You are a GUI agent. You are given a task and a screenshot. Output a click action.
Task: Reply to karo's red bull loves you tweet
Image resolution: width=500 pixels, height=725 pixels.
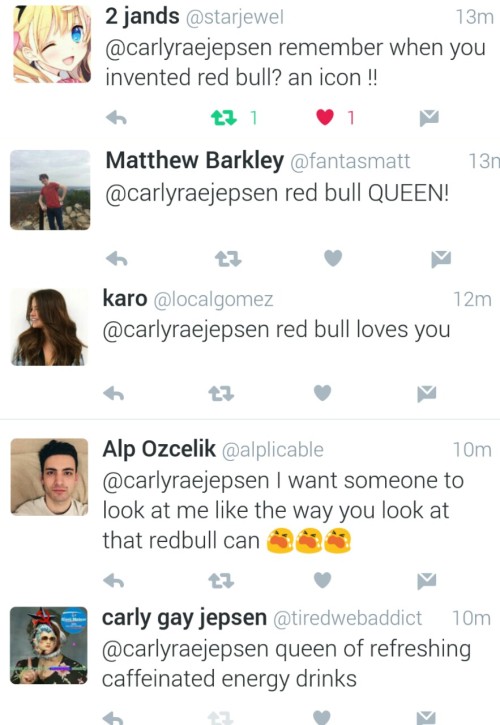[114, 393]
